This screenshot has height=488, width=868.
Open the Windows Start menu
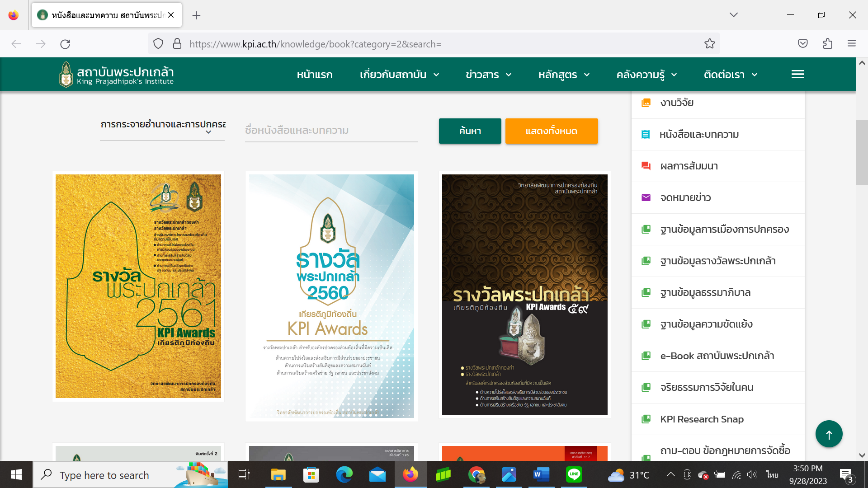[16, 475]
